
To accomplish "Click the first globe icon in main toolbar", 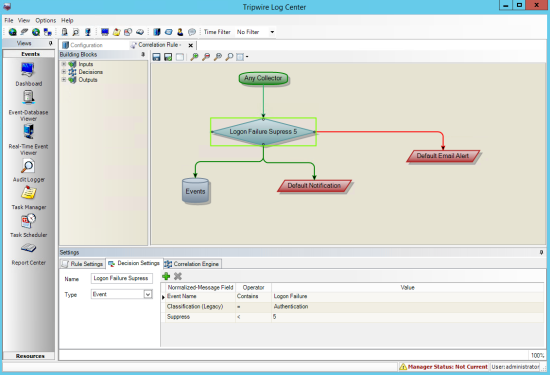I will click(13, 32).
